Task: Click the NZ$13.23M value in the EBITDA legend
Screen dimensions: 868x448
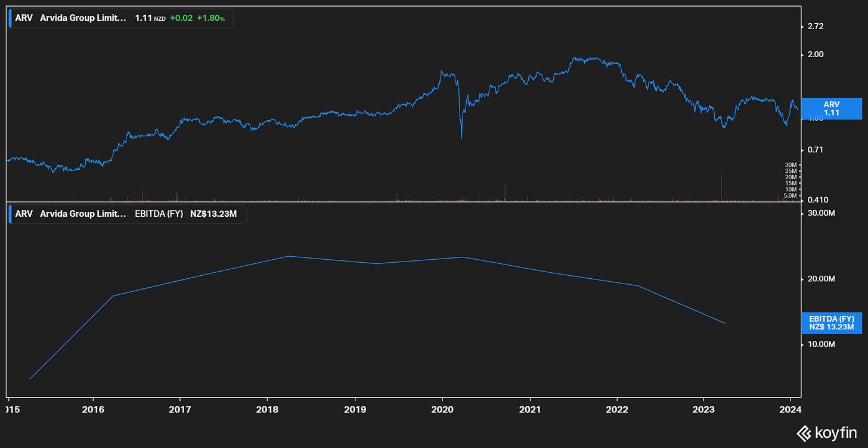Action: click(x=213, y=214)
